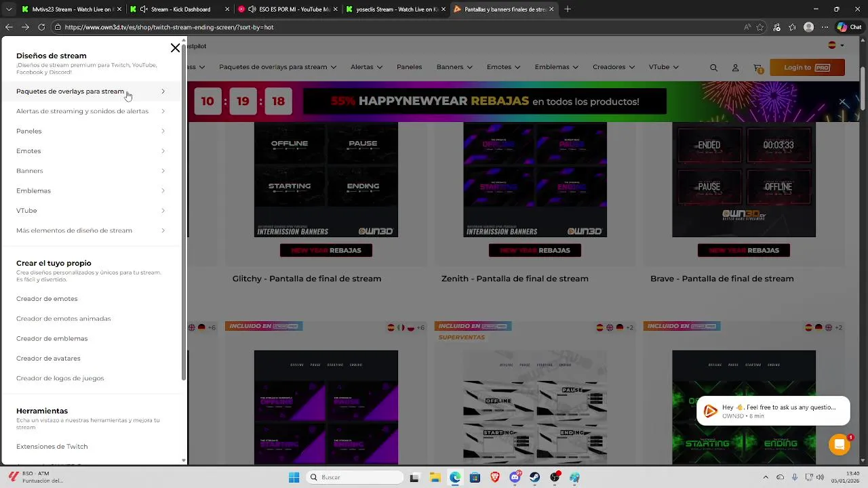
Task: Open Glitchy - Pantalla de final de stream
Action: (307, 279)
